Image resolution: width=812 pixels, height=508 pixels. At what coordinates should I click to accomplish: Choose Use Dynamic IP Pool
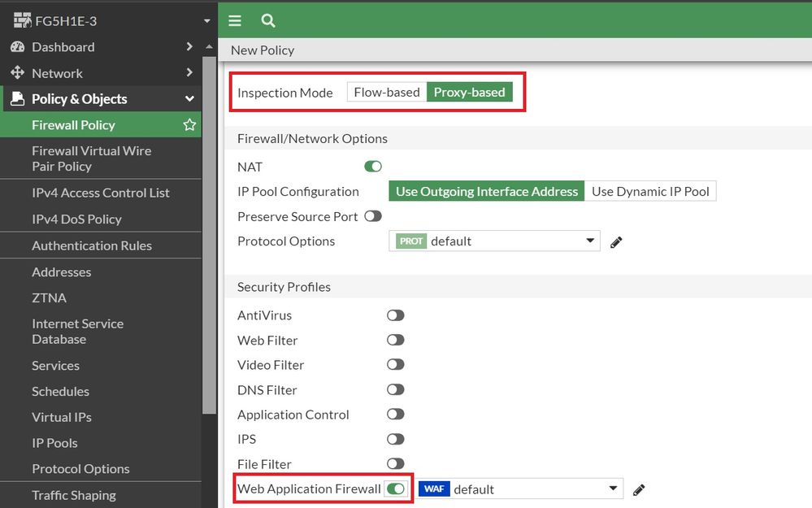click(x=650, y=192)
